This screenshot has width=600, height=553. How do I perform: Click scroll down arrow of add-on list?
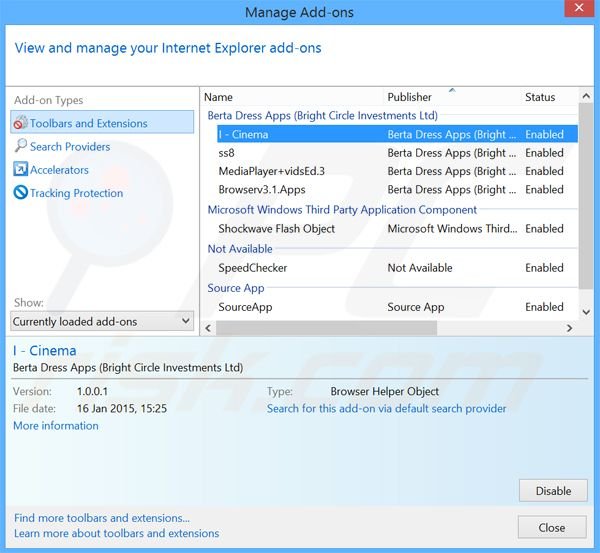586,312
